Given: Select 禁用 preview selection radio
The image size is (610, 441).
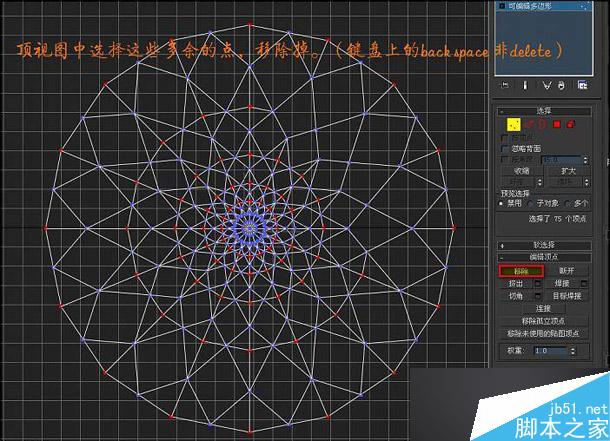Looking at the screenshot, I should tap(501, 203).
